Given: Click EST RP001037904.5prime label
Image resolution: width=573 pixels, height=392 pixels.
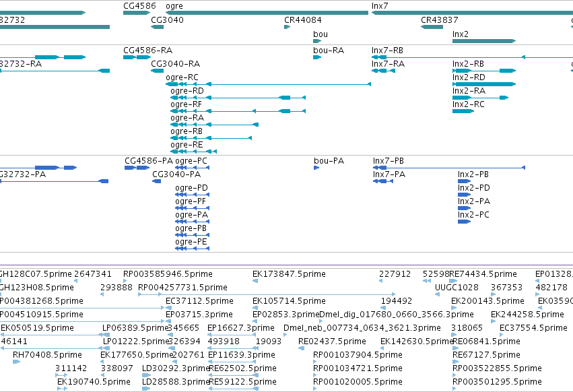Looking at the screenshot, I should tap(358, 355).
